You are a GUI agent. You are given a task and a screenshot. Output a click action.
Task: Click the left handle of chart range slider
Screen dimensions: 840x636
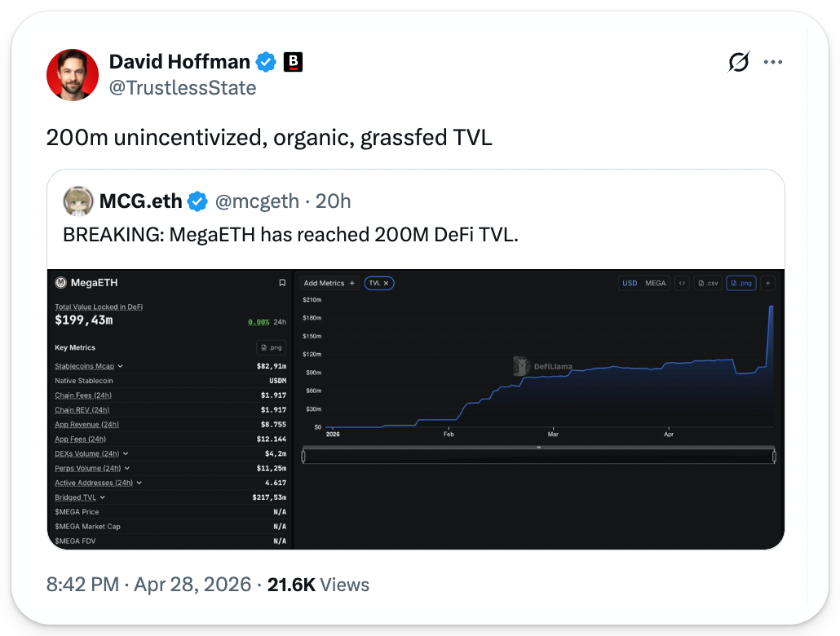(x=303, y=457)
